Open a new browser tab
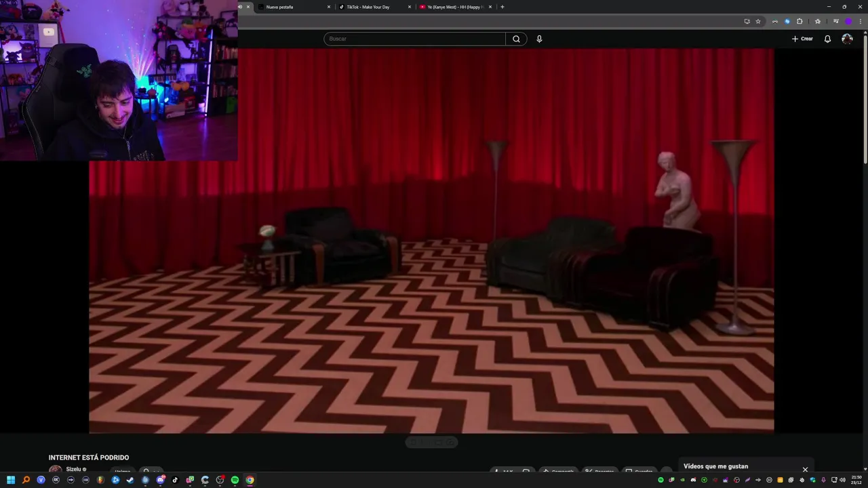 [502, 7]
